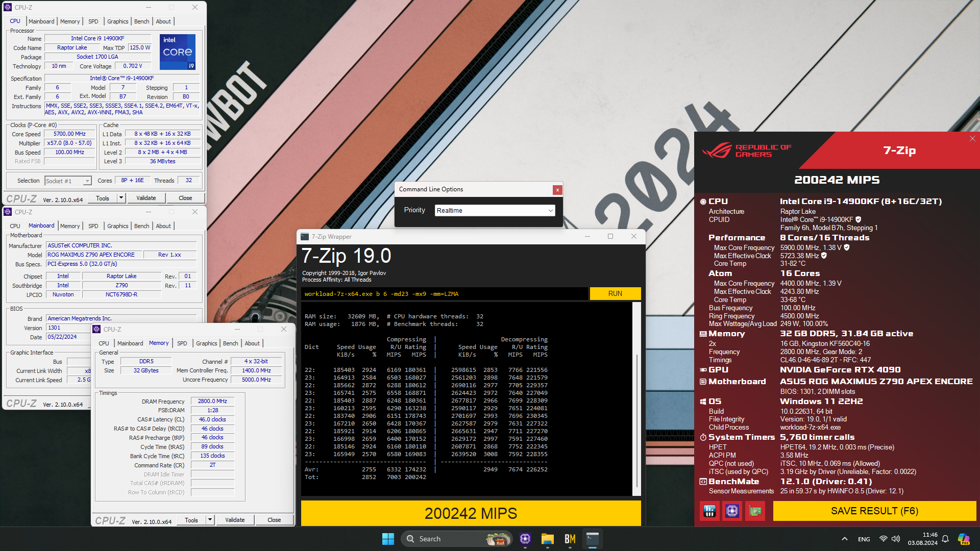
Task: Click Close button in the Memory CPU-Z window
Action: 274,520
